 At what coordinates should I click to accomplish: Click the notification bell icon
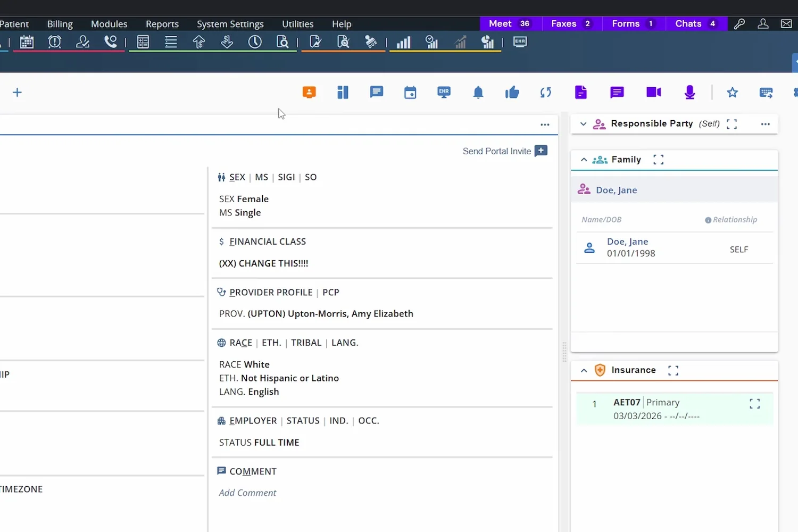tap(478, 93)
